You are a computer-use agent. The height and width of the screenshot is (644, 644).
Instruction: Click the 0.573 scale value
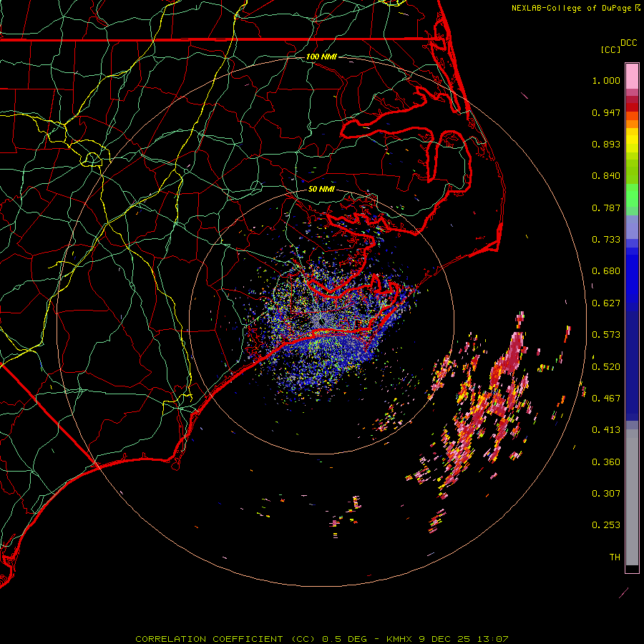coord(606,335)
